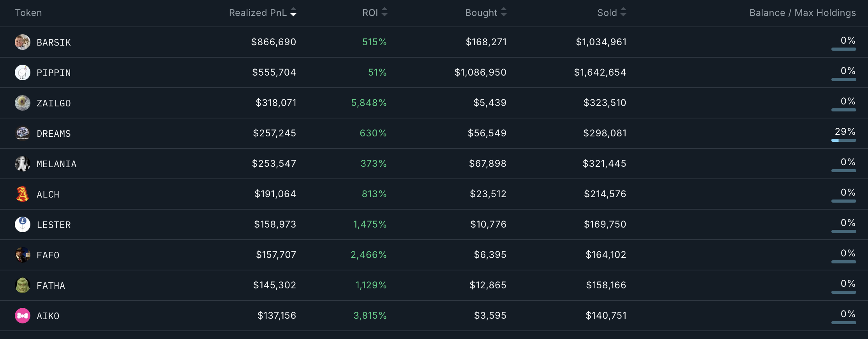Click the DREAMS token avatar icon

pos(23,133)
